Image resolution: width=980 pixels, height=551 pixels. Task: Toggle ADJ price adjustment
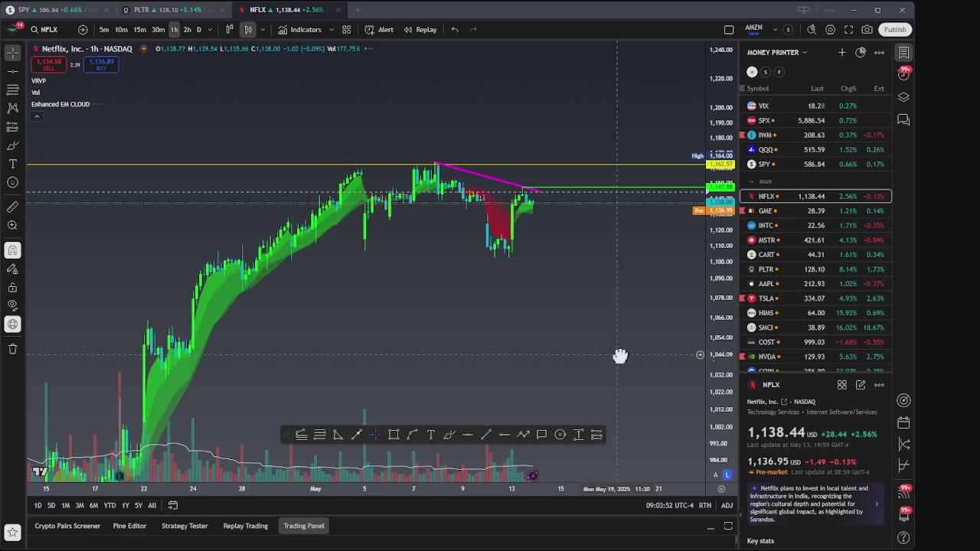pyautogui.click(x=727, y=505)
